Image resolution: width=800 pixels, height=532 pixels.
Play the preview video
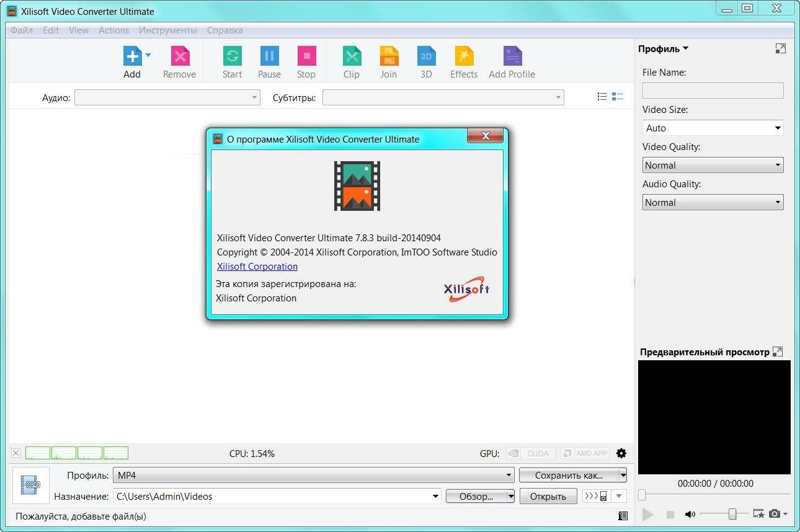(x=647, y=514)
